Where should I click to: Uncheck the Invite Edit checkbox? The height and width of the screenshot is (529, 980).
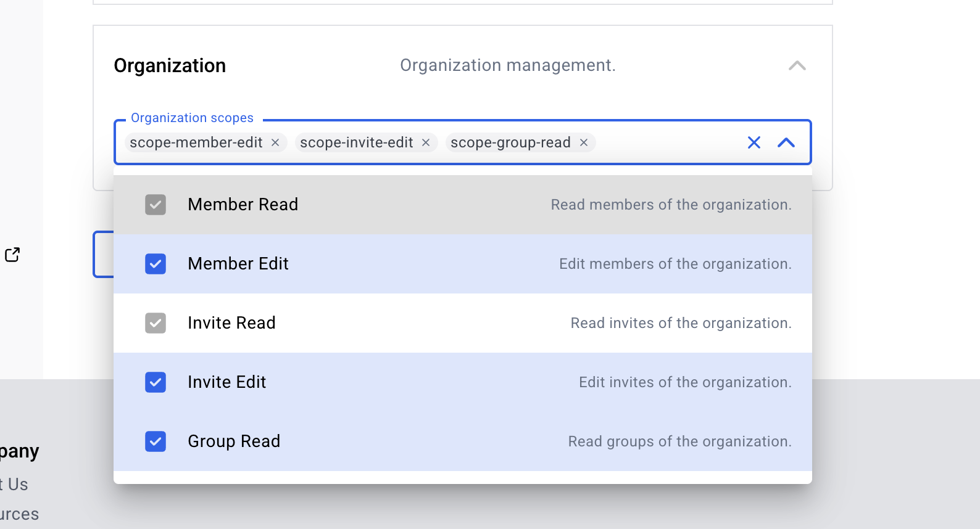pyautogui.click(x=156, y=382)
